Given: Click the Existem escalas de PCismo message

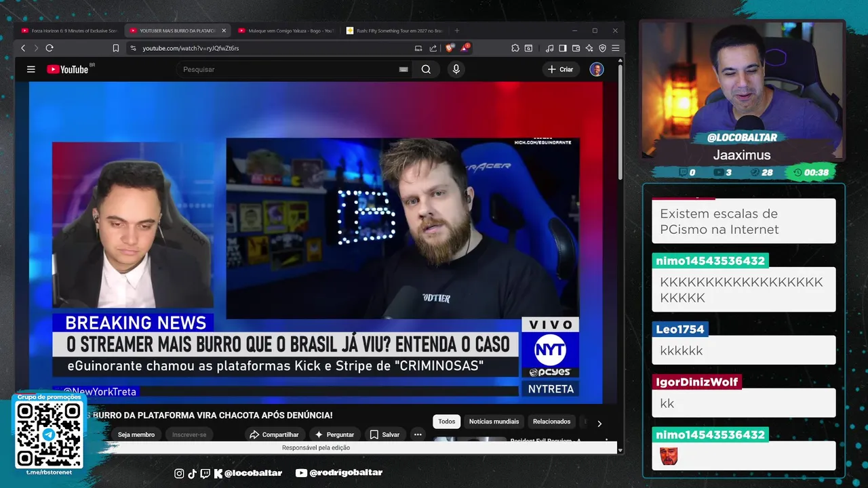Looking at the screenshot, I should (743, 222).
